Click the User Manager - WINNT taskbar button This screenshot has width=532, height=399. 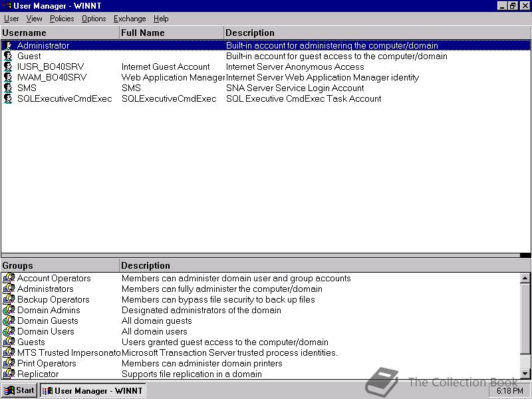(x=92, y=390)
